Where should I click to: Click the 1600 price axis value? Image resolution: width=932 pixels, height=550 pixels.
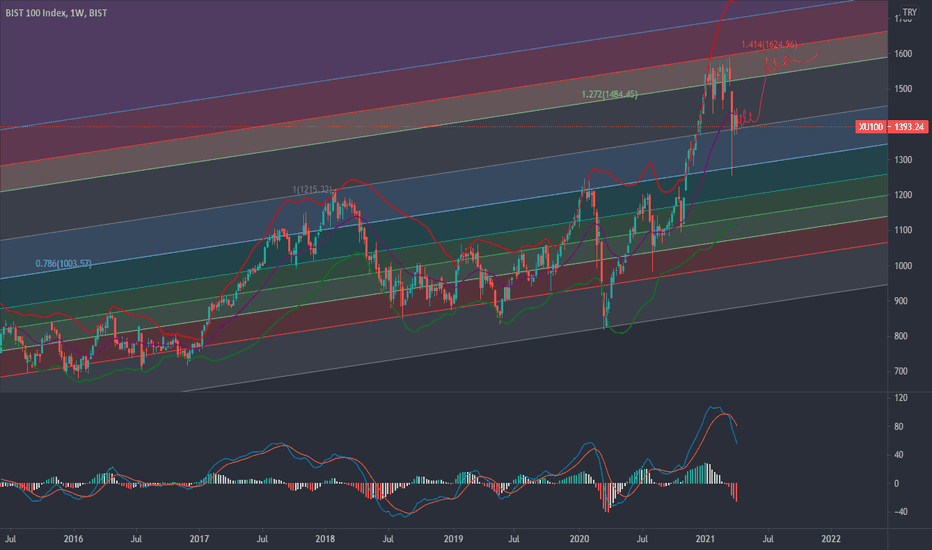[x=903, y=54]
